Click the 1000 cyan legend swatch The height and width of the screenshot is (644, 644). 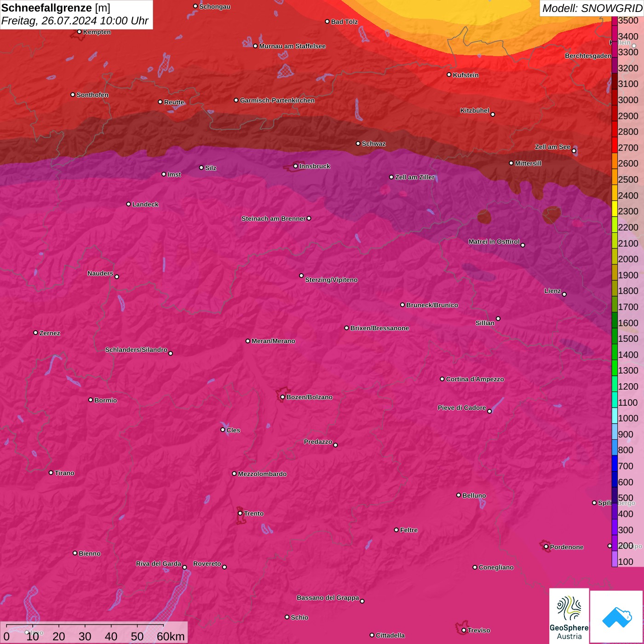pyautogui.click(x=614, y=415)
